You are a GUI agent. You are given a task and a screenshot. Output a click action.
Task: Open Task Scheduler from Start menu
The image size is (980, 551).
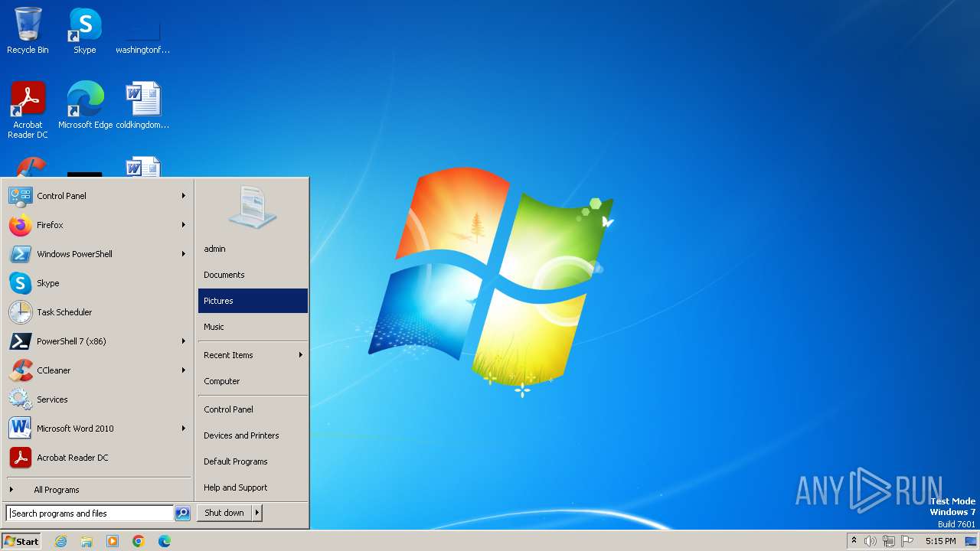click(x=98, y=312)
